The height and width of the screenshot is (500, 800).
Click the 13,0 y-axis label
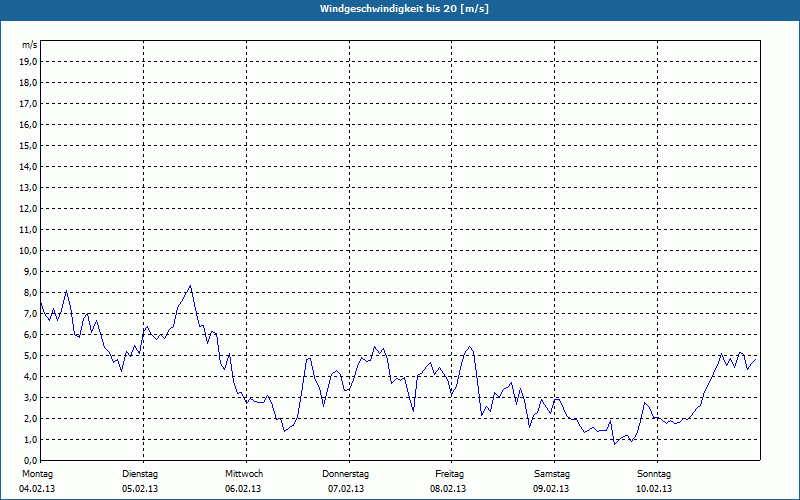click(28, 187)
